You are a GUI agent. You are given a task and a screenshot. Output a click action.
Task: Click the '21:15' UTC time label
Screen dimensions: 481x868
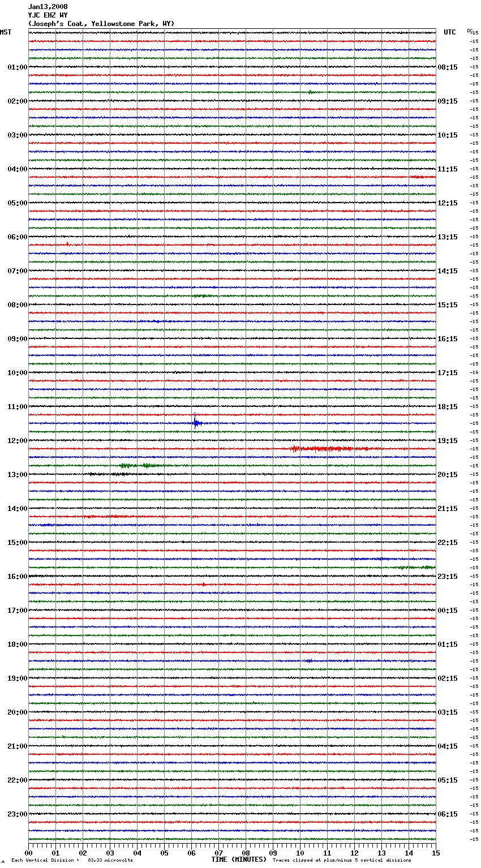pos(448,509)
